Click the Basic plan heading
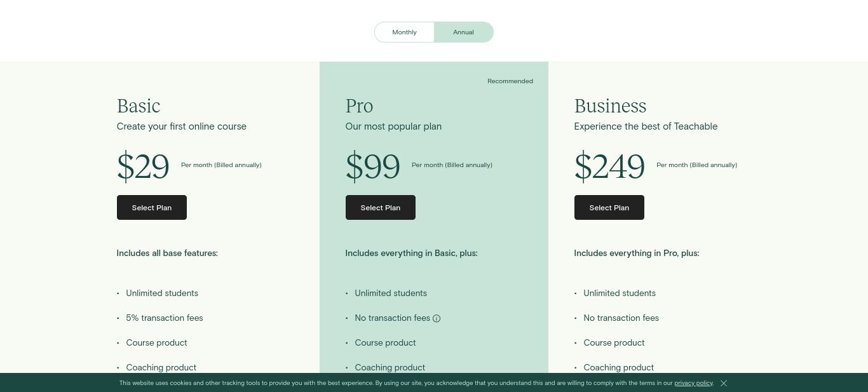This screenshot has height=392, width=868. [139, 106]
